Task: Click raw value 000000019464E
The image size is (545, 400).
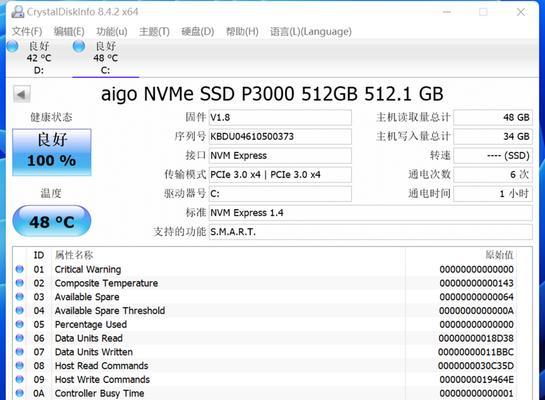Action: point(477,379)
